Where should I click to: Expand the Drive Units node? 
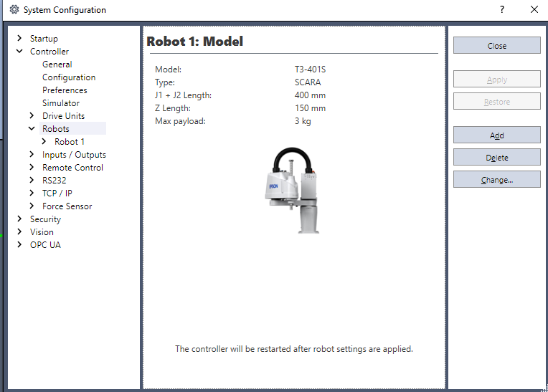[32, 115]
